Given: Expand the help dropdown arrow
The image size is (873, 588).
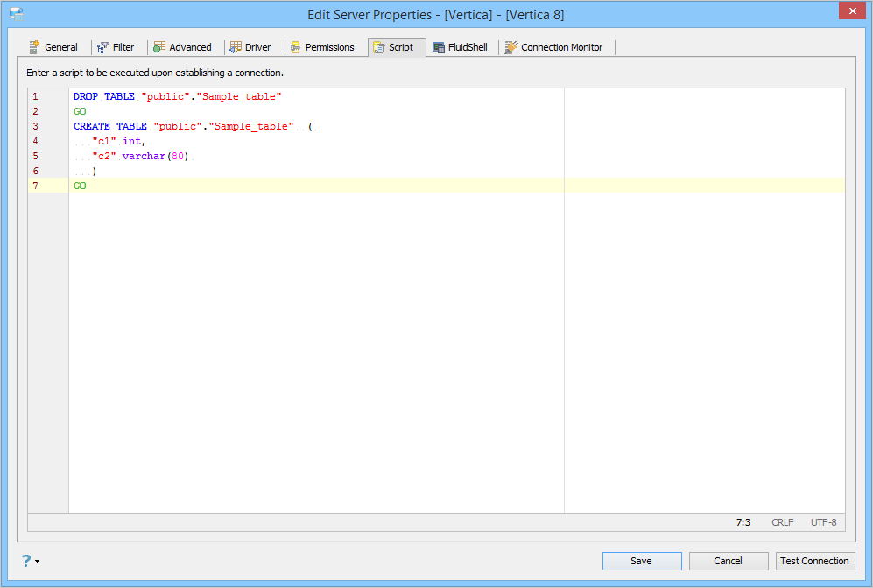Looking at the screenshot, I should pyautogui.click(x=38, y=561).
